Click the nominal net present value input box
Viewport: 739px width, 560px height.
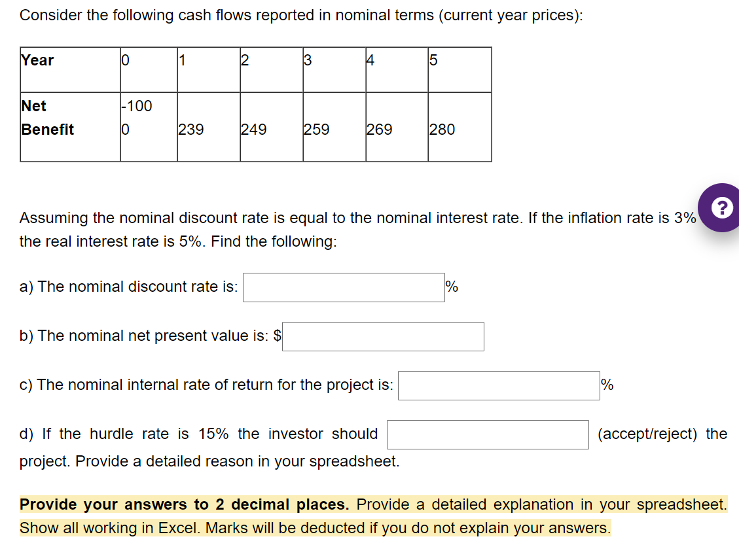[382, 336]
